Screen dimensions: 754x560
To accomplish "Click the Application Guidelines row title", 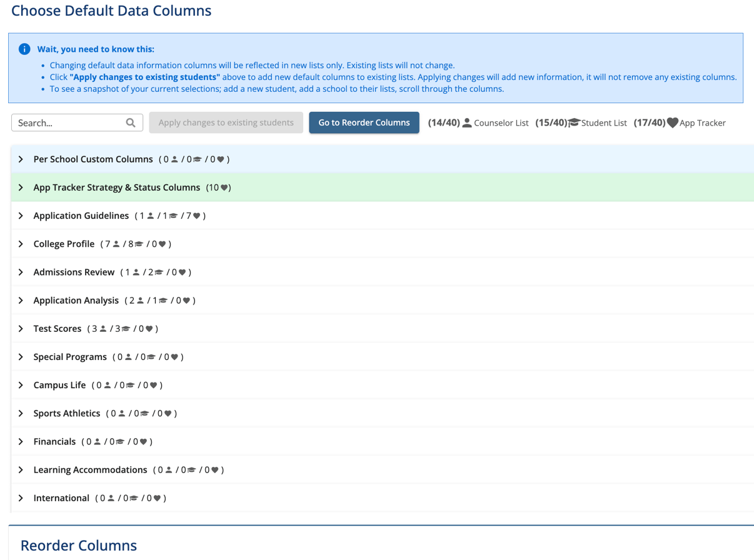I will (x=81, y=216).
